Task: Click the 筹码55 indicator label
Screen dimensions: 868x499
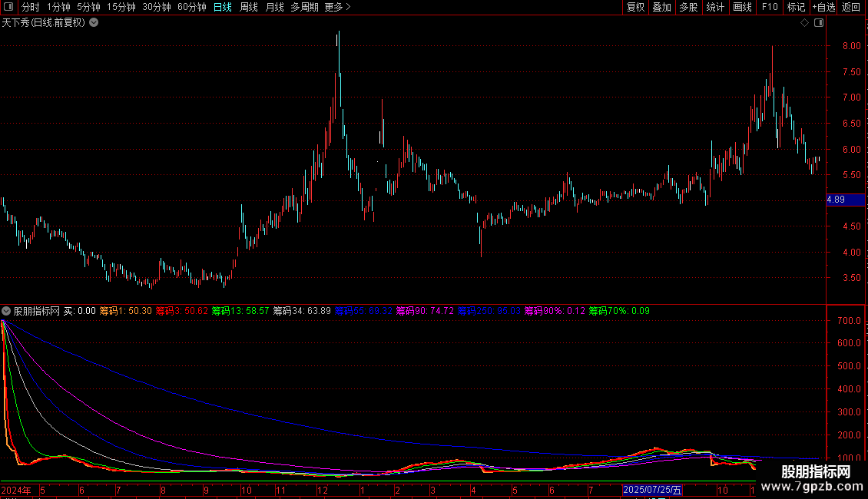Action: [363, 311]
